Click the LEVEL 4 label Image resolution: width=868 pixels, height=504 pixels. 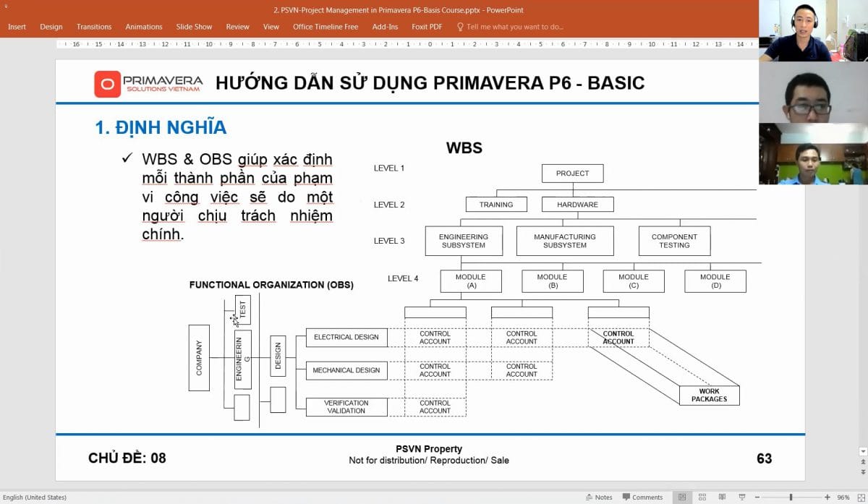click(x=403, y=278)
